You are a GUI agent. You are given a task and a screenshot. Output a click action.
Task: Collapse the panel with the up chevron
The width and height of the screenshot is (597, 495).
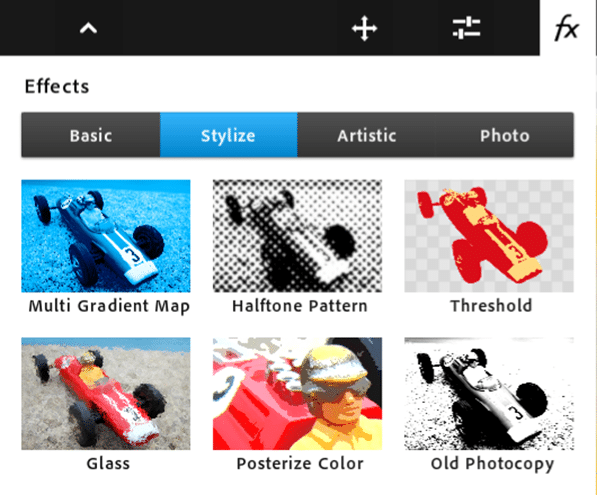pos(88,28)
